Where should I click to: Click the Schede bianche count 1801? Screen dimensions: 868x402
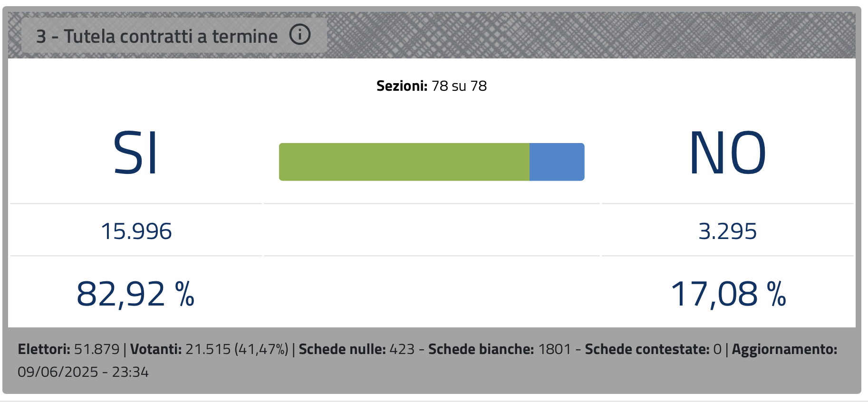pyautogui.click(x=555, y=349)
